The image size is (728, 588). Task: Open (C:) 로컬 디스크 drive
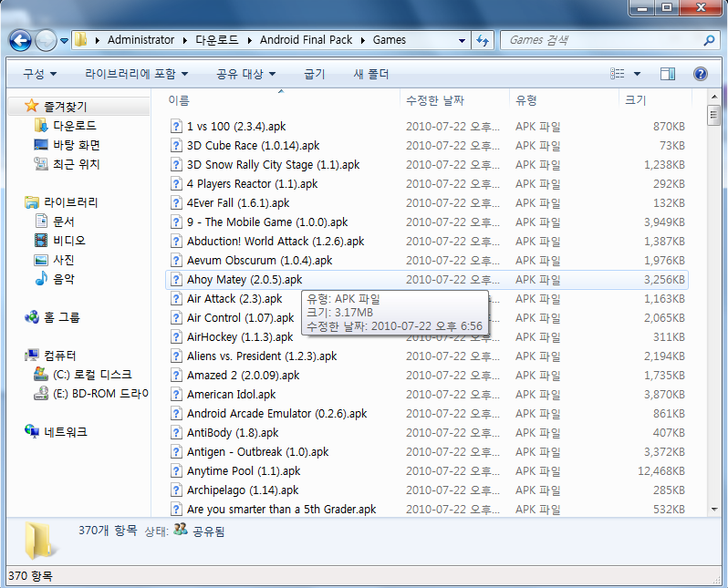click(x=83, y=375)
